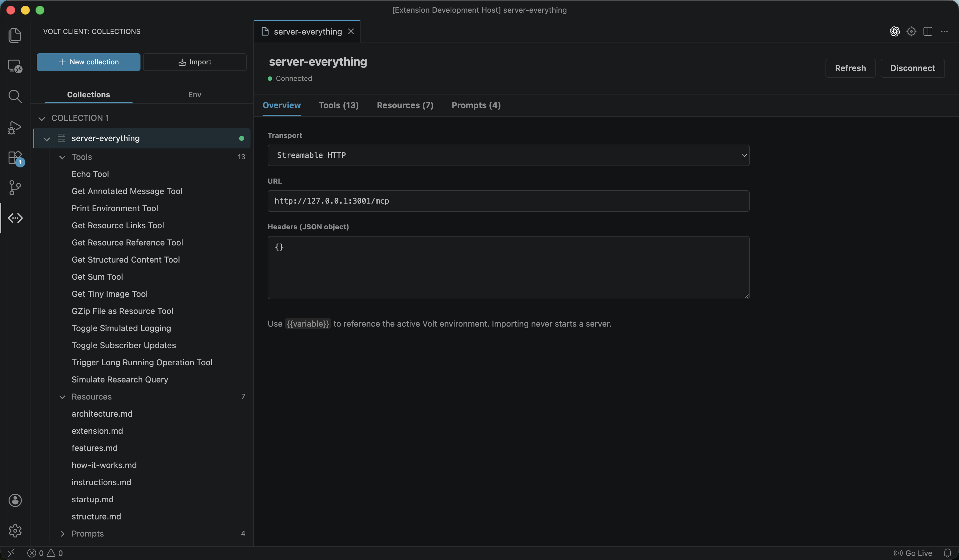Click the URL input field
Viewport: 959px width, 560px height.
pos(508,201)
